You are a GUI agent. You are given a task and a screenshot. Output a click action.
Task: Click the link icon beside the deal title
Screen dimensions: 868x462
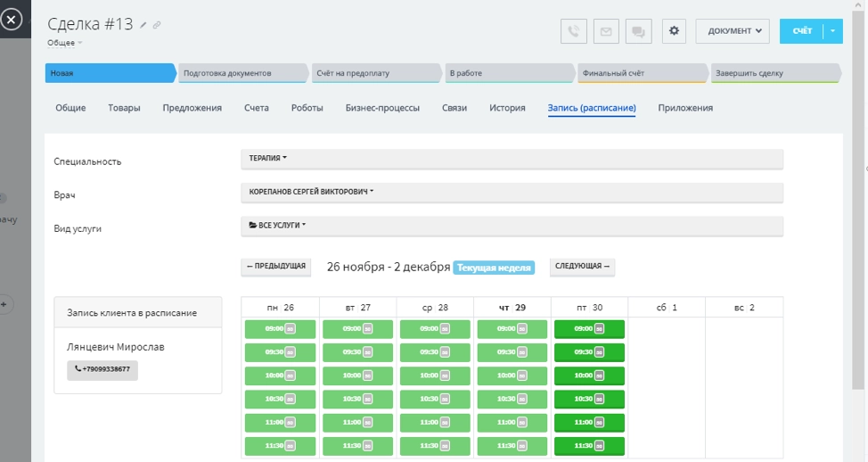pos(157,25)
